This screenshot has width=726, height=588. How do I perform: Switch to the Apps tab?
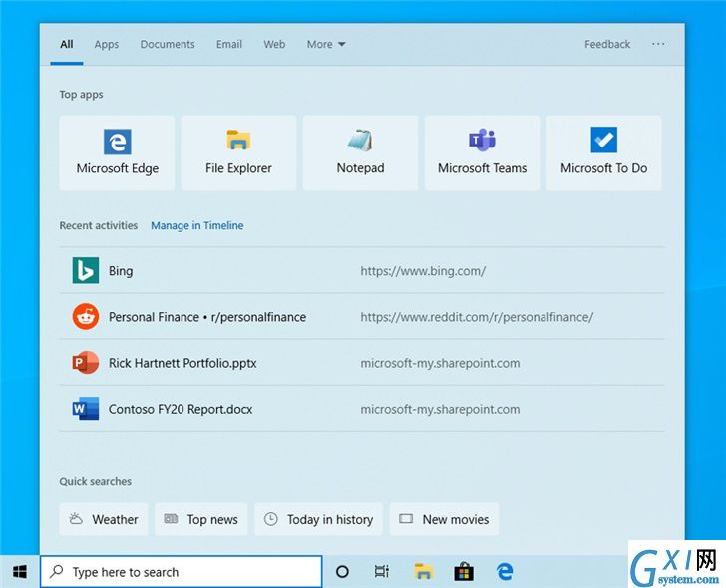pos(107,45)
